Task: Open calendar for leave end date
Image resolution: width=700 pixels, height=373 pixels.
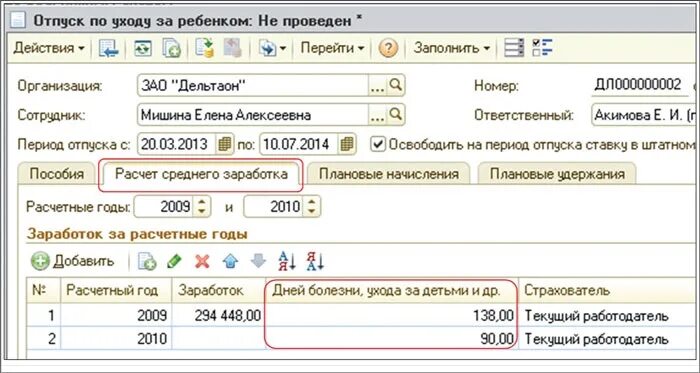Action: pyautogui.click(x=347, y=144)
